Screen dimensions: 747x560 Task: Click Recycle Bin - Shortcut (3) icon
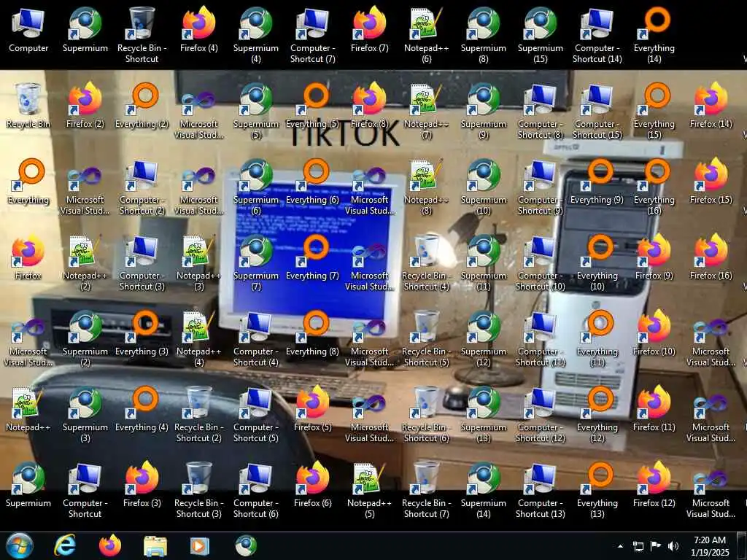coord(199,490)
